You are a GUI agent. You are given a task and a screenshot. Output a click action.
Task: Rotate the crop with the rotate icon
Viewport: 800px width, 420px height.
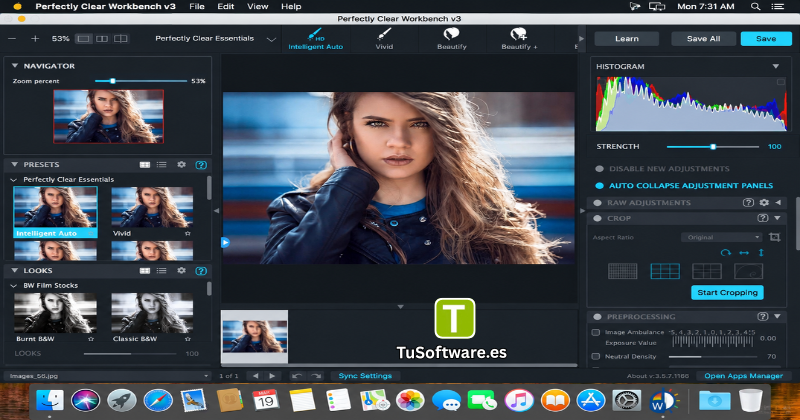tap(726, 253)
